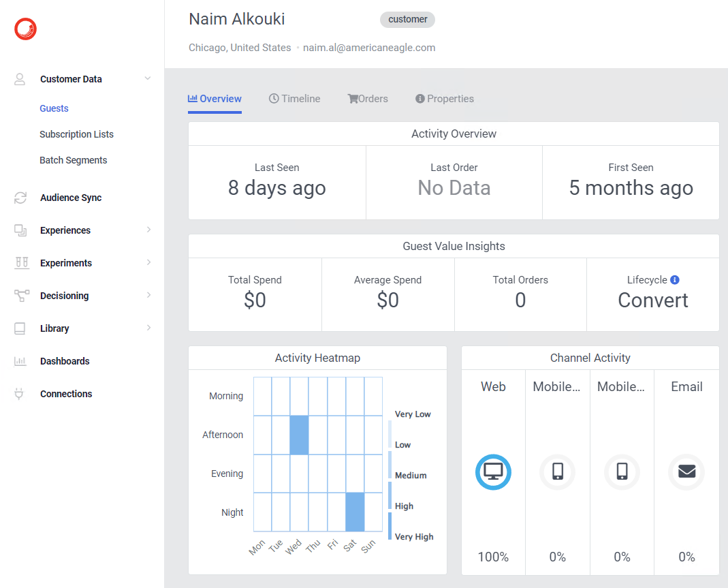Image resolution: width=728 pixels, height=588 pixels.
Task: Click the Total Spend label
Action: (x=255, y=280)
